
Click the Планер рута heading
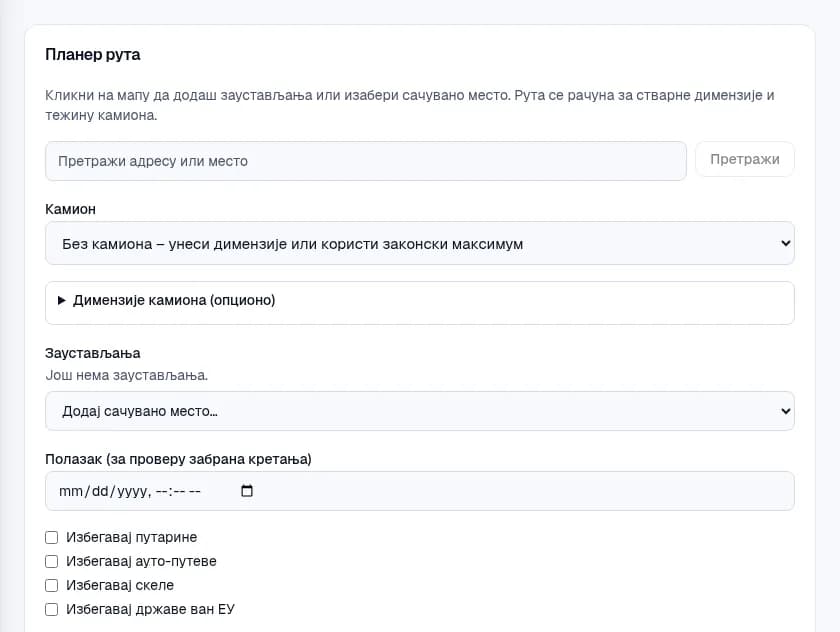(x=93, y=55)
